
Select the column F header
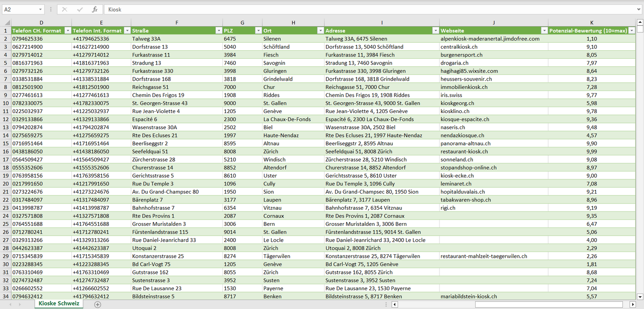tap(176, 23)
